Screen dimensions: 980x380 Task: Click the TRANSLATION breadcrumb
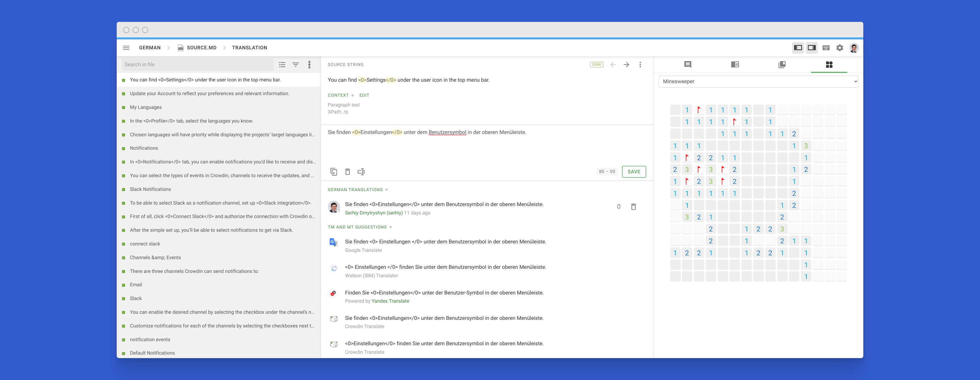[249, 48]
